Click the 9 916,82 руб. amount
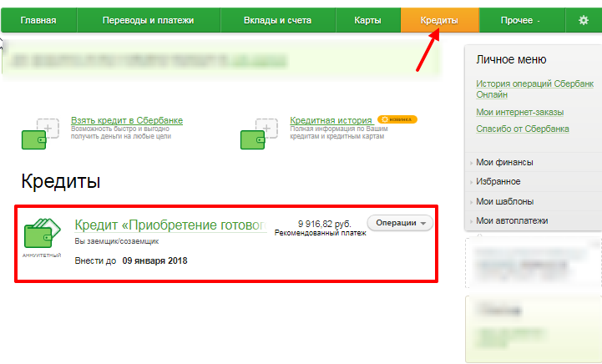This screenshot has height=364, width=602. [x=325, y=224]
